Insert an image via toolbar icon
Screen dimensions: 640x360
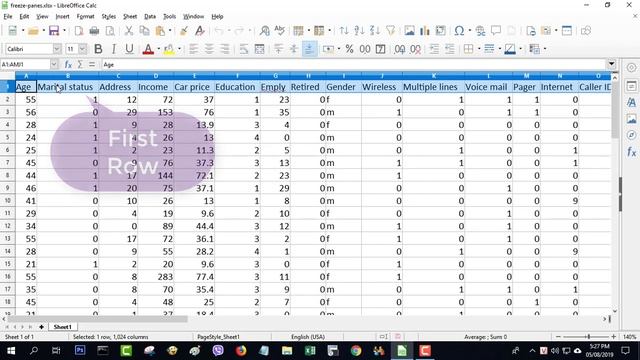tap(409, 31)
